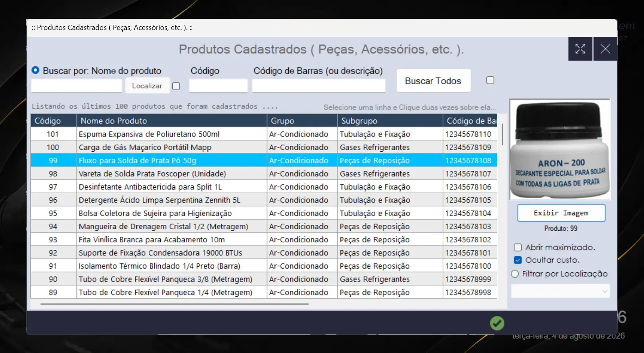
Task: Select row Isolamento Térmico Blindado 1/4 Preto
Action: (x=264, y=266)
